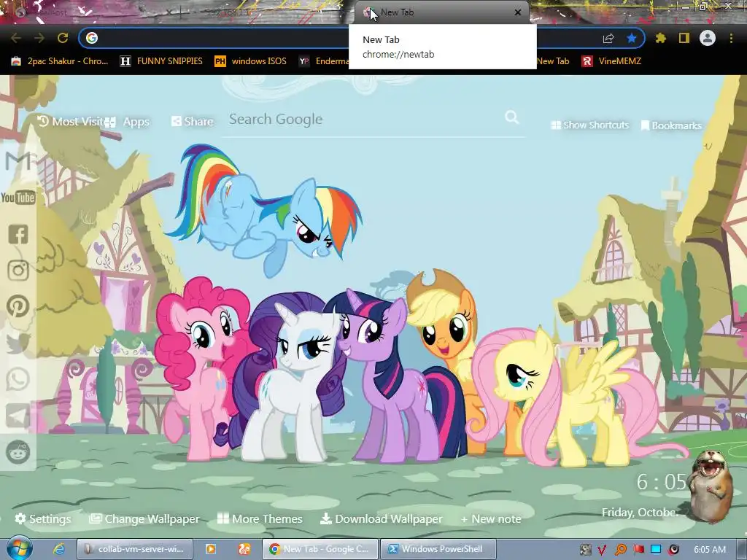Switch to the Windows PowerShell taskbar window
The image size is (747, 560).
[x=438, y=549]
